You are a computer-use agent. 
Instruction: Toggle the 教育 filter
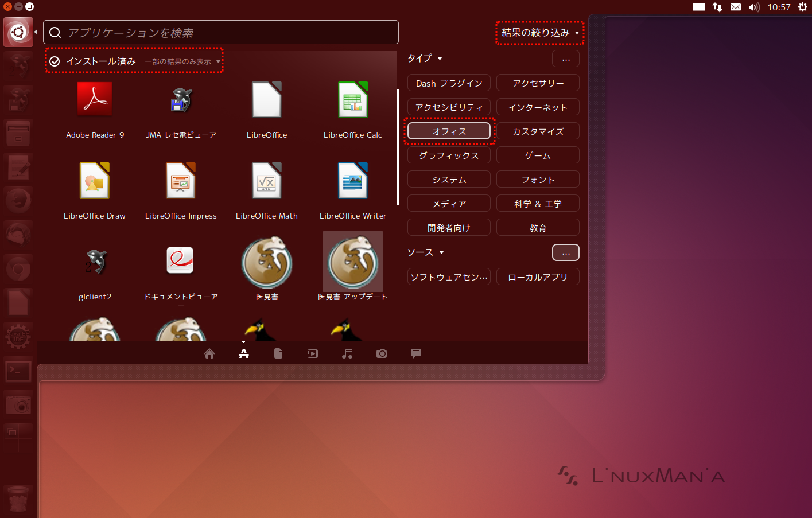(538, 228)
